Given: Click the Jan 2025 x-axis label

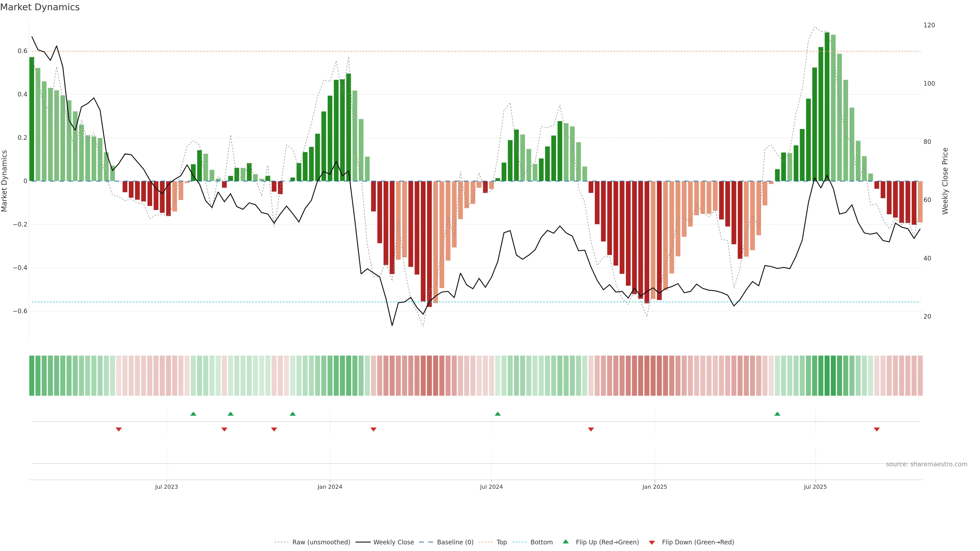Looking at the screenshot, I should tap(654, 487).
